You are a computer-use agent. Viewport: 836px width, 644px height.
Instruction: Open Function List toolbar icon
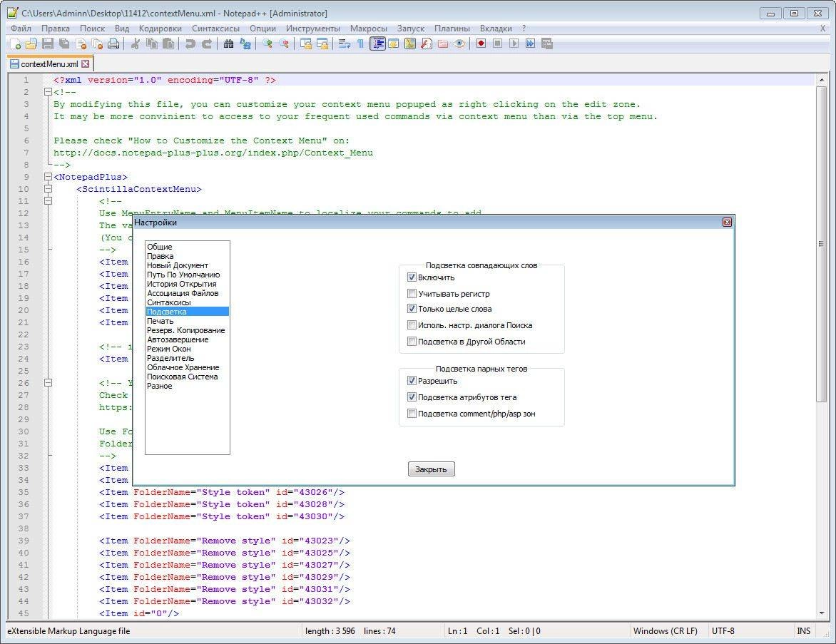[427, 44]
